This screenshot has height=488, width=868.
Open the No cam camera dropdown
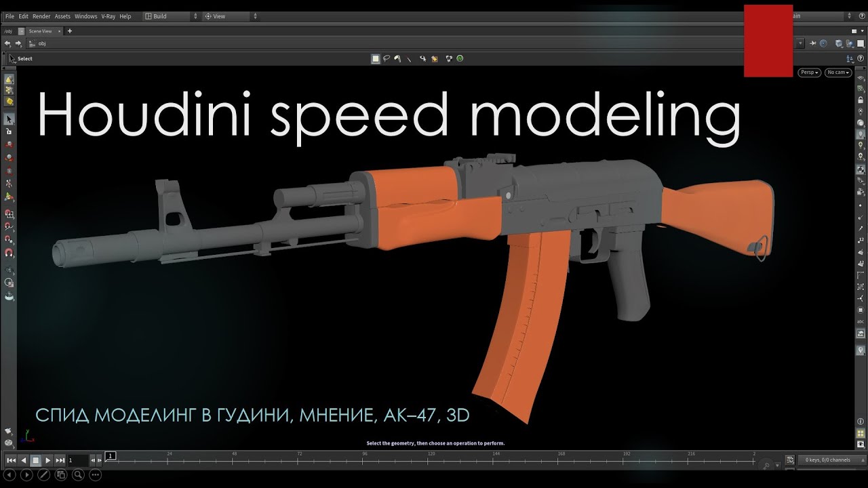837,73
